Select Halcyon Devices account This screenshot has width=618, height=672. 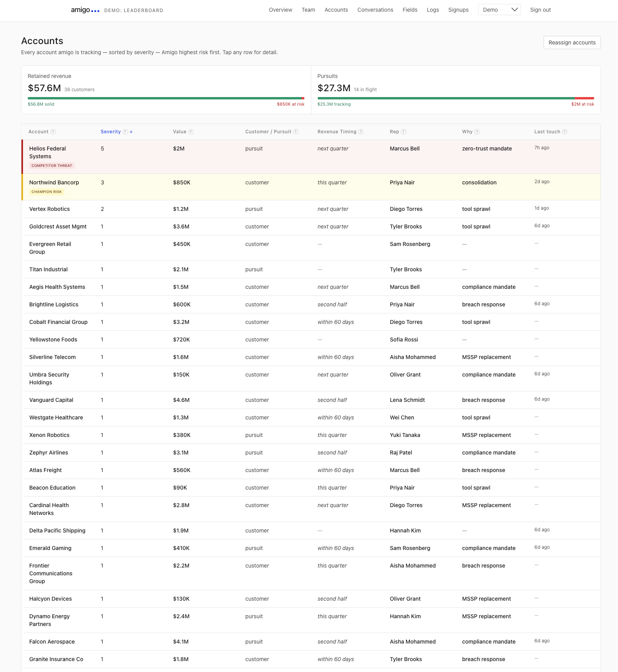[x=311, y=599]
